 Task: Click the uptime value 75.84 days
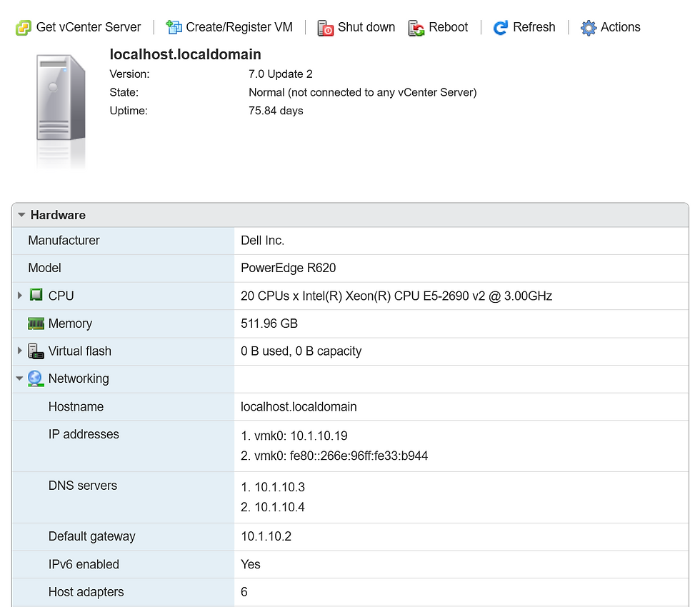276,111
